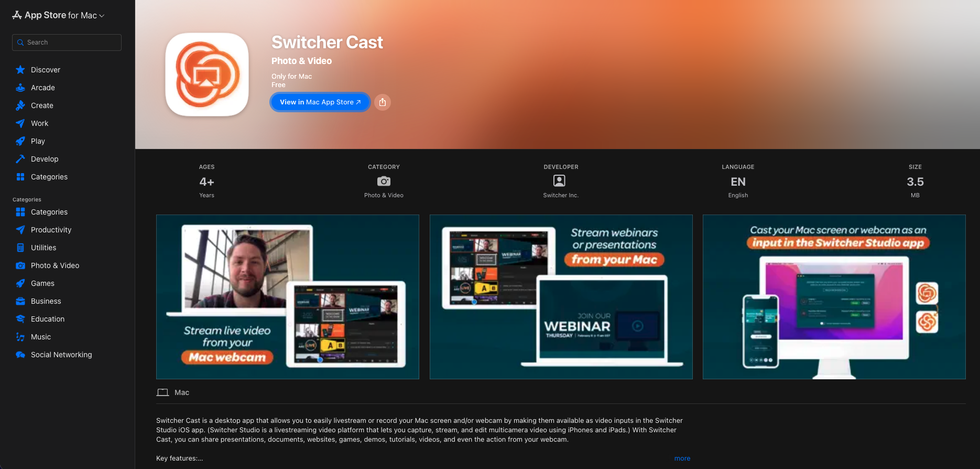Viewport: 980px width, 469px height.
Task: Click the App Store logo icon
Action: click(17, 15)
